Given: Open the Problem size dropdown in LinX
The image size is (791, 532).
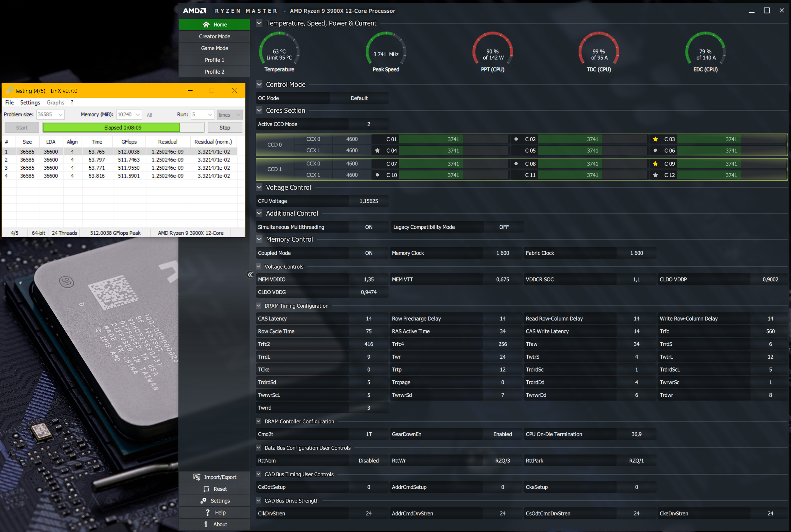Looking at the screenshot, I should point(60,115).
